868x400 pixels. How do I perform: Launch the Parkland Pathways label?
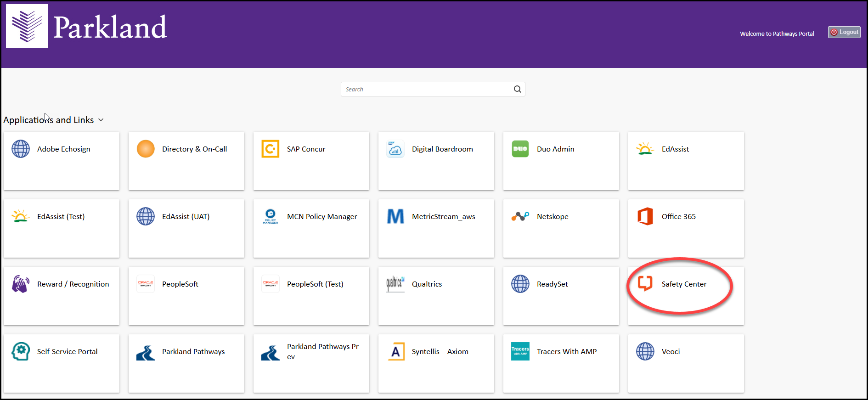coord(193,351)
